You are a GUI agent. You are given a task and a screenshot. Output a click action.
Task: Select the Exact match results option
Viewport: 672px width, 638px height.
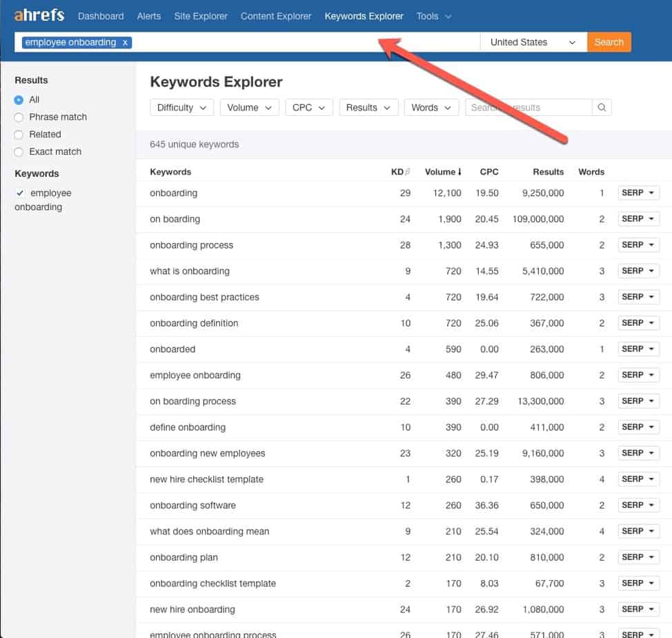[x=20, y=151]
